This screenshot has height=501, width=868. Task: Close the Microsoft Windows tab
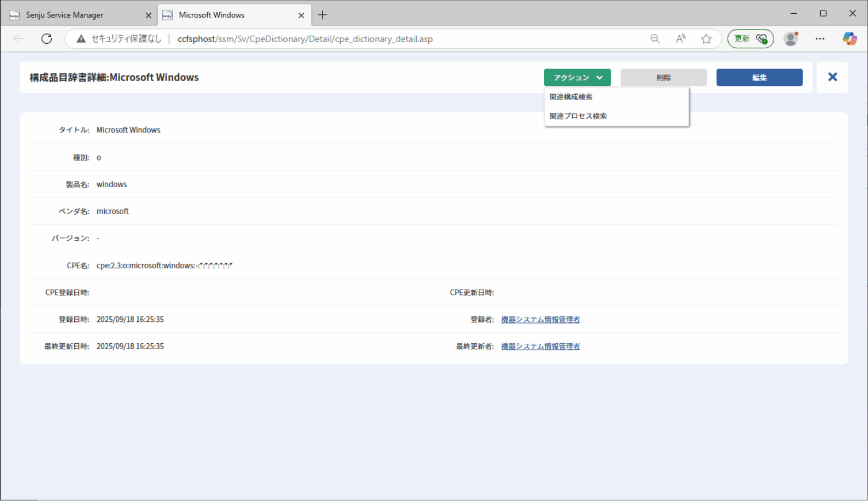pos(301,16)
